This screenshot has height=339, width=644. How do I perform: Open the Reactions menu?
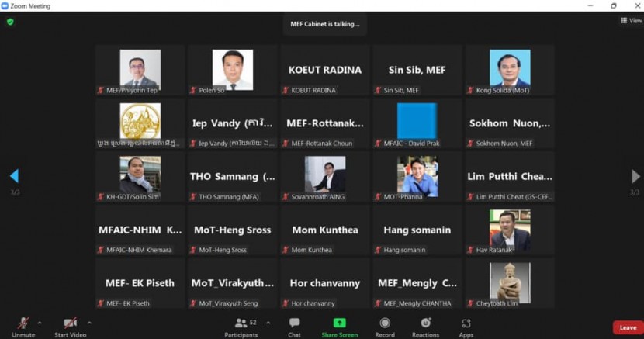(x=425, y=327)
